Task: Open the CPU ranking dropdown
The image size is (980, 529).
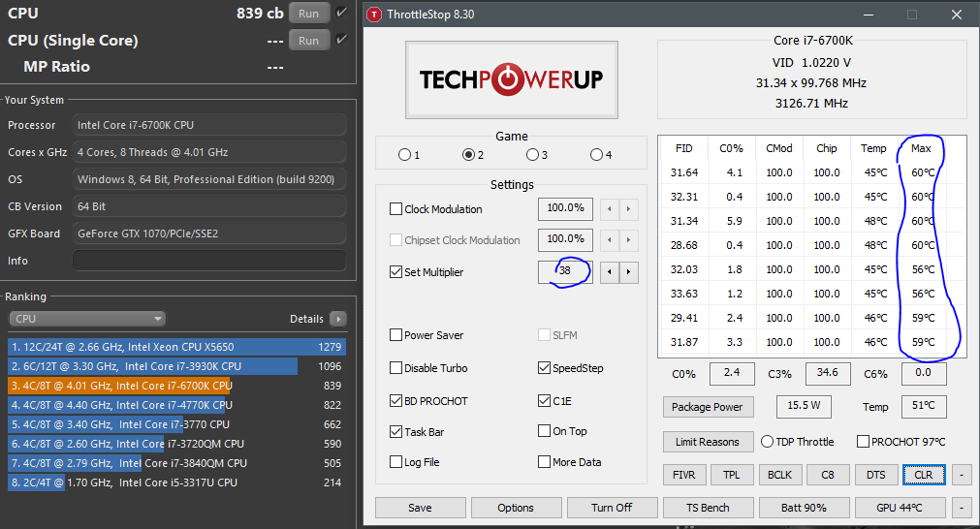Action: [87, 319]
